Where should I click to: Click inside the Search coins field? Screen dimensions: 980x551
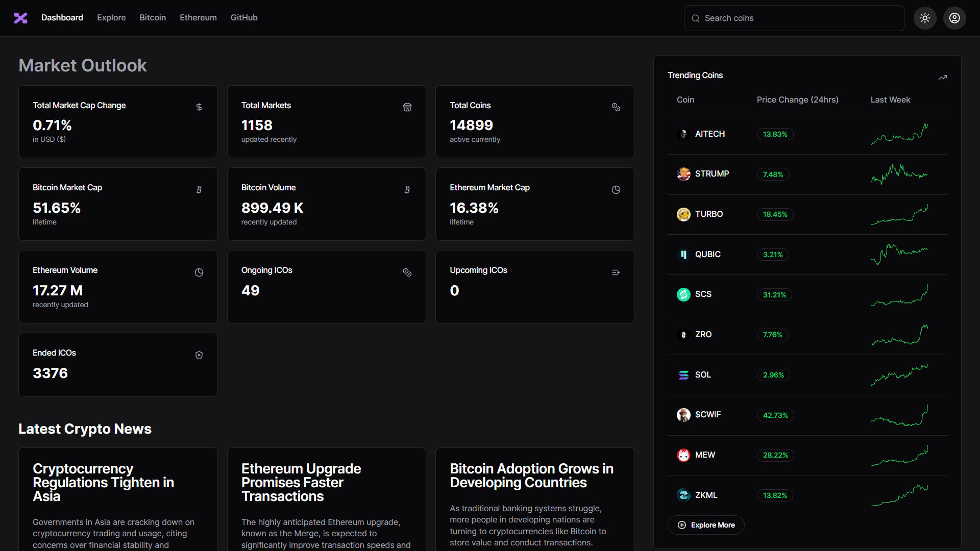click(791, 18)
